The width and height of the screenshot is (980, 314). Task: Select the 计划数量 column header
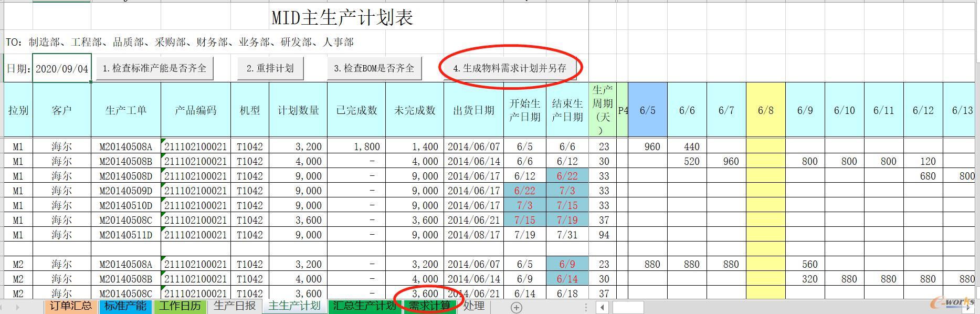(298, 110)
